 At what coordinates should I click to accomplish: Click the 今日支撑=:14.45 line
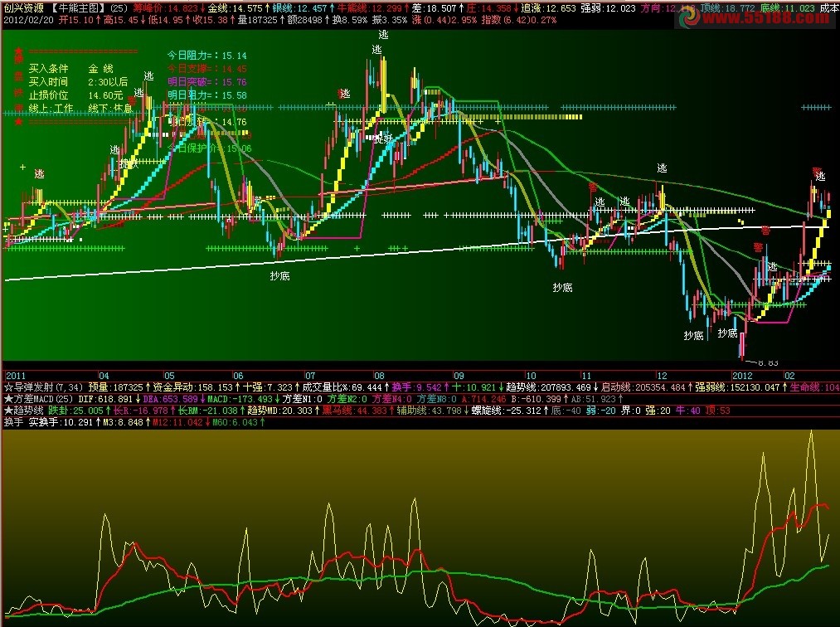206,69
